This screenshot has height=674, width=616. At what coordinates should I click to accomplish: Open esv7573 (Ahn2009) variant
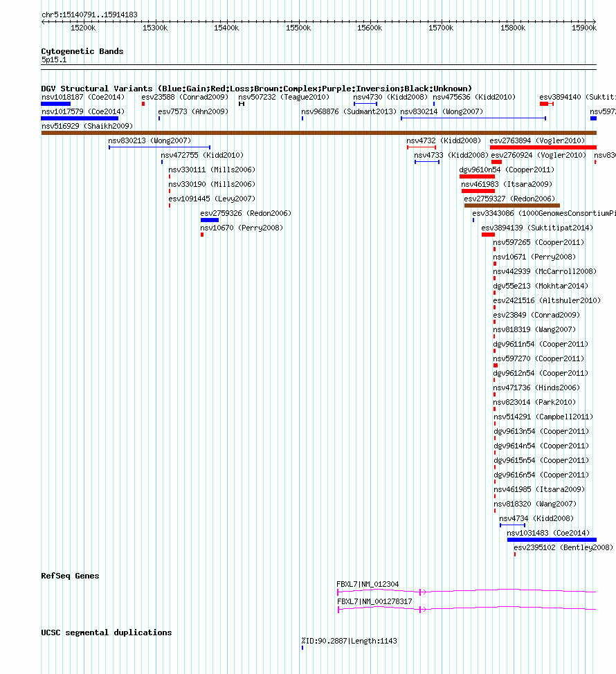coord(193,112)
